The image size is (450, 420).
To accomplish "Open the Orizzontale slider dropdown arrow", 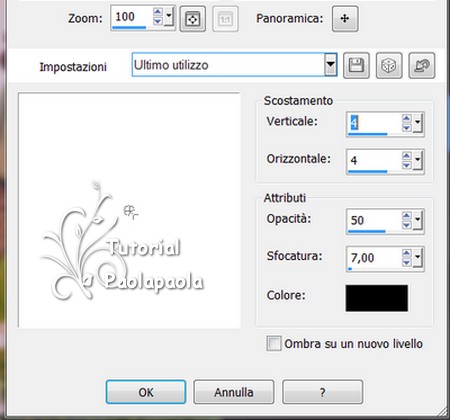I will click(x=418, y=160).
